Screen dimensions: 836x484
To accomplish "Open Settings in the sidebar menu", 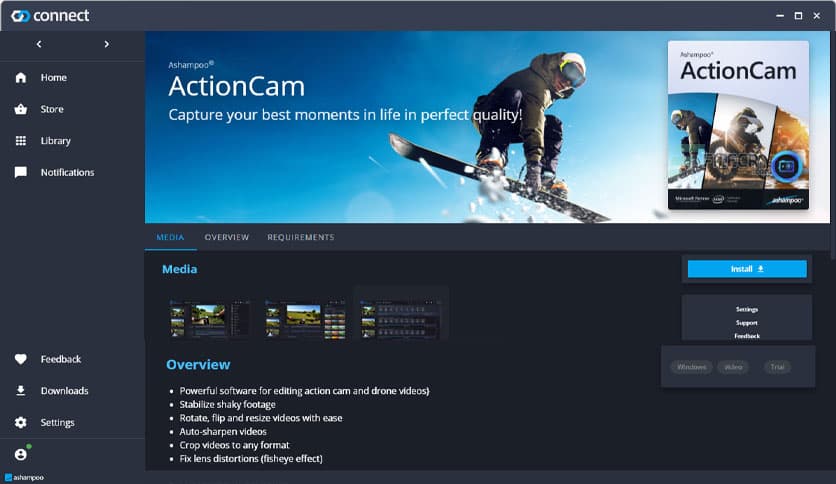I will point(58,422).
